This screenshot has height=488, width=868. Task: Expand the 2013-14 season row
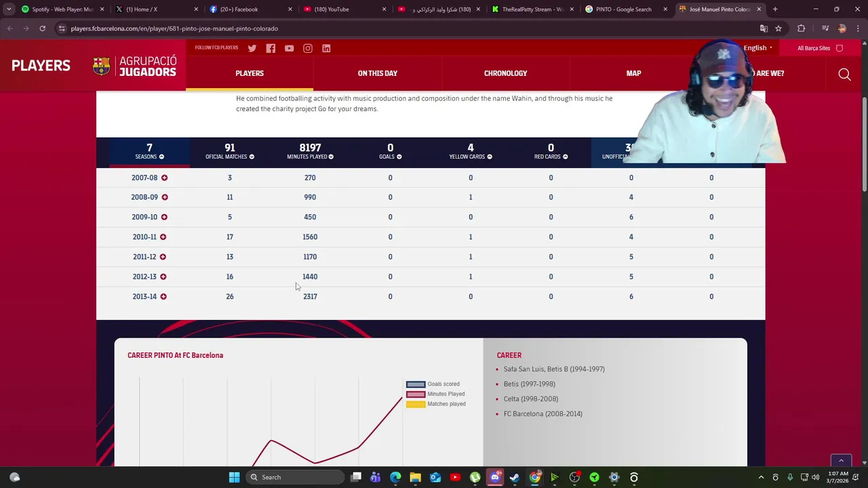(163, 296)
